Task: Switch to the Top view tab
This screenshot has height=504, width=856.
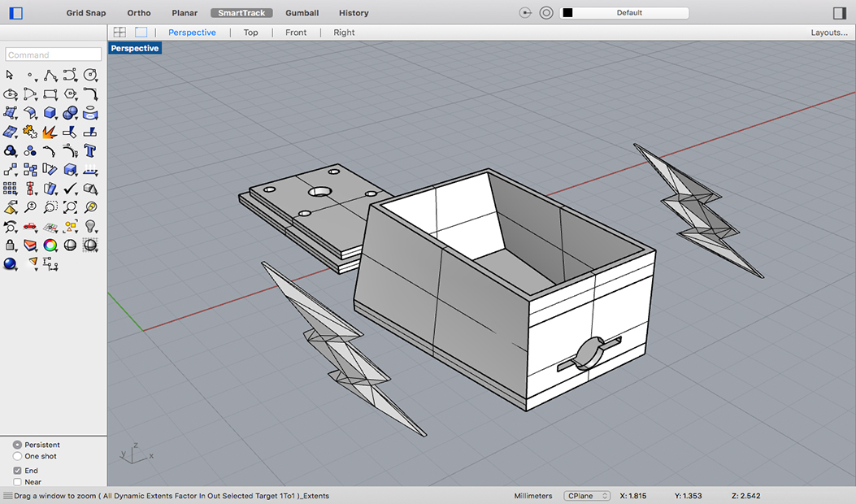Action: [x=250, y=33]
